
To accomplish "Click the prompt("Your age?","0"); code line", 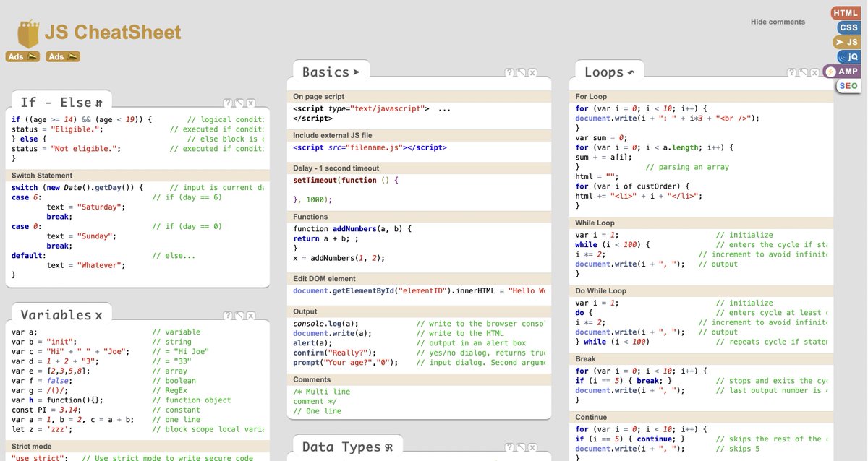I will tap(346, 363).
